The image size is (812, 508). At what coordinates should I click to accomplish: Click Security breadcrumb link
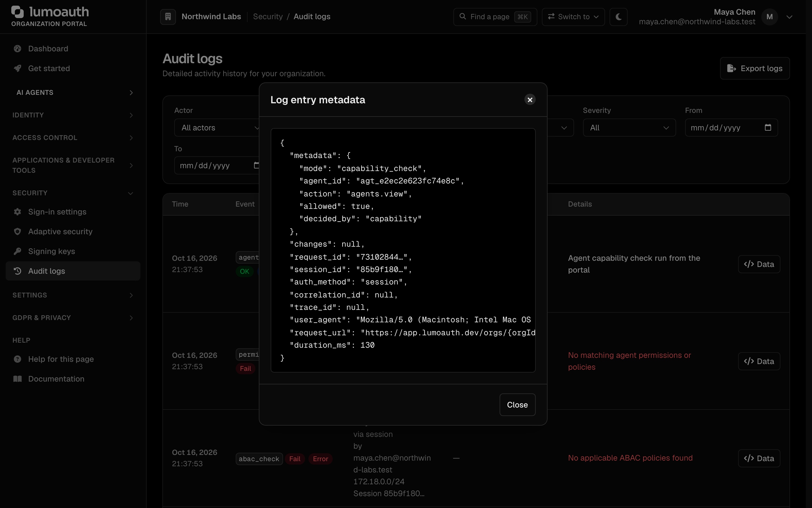coord(268,16)
